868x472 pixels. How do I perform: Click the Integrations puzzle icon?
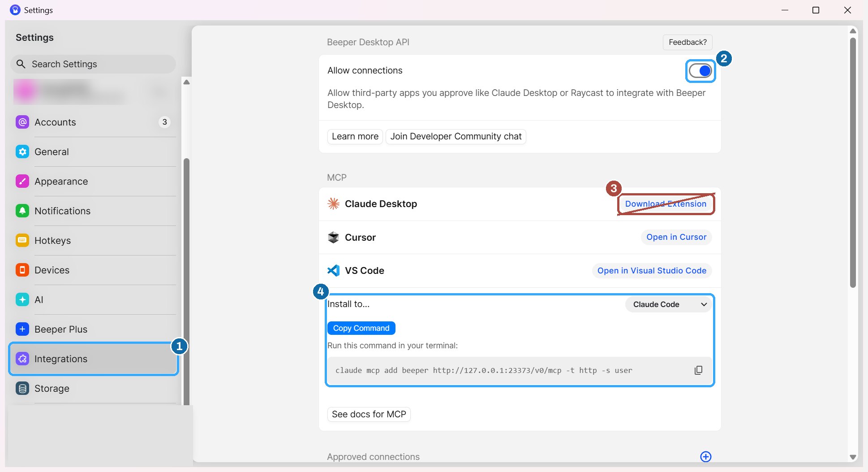pos(22,359)
